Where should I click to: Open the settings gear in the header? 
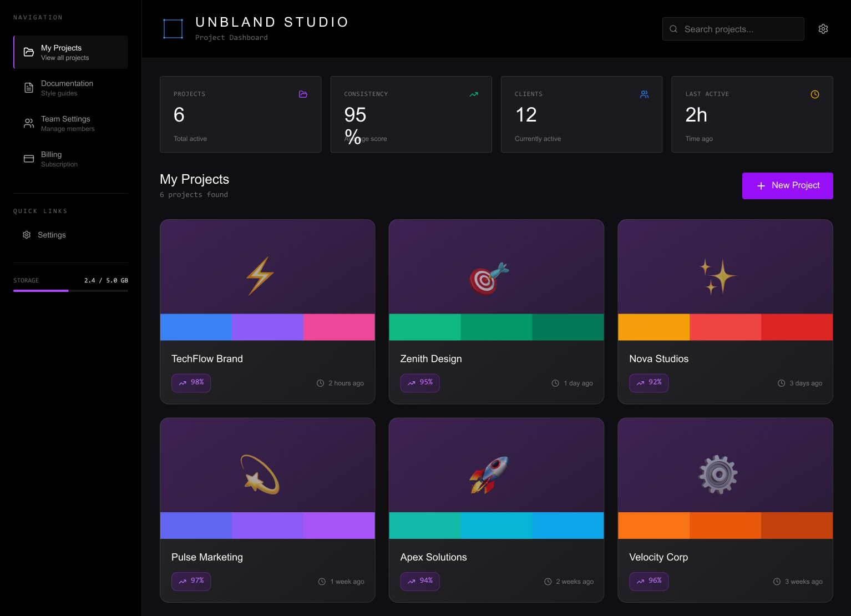tap(823, 29)
